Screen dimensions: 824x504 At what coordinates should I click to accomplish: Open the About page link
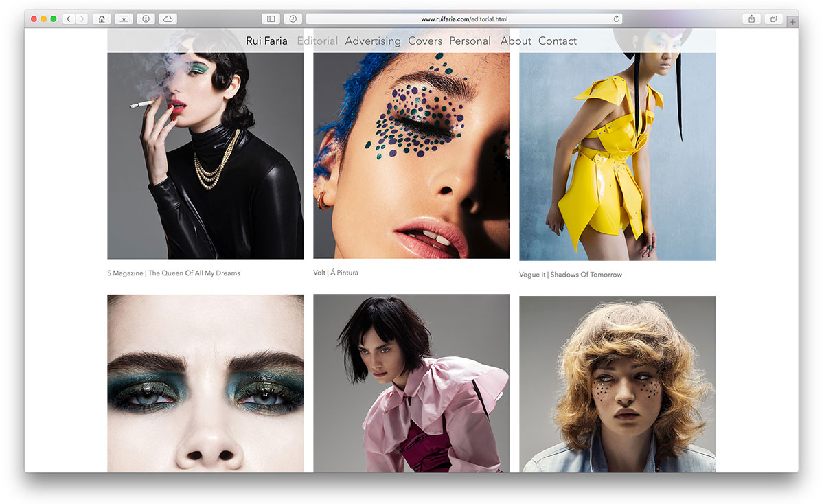pyautogui.click(x=516, y=41)
